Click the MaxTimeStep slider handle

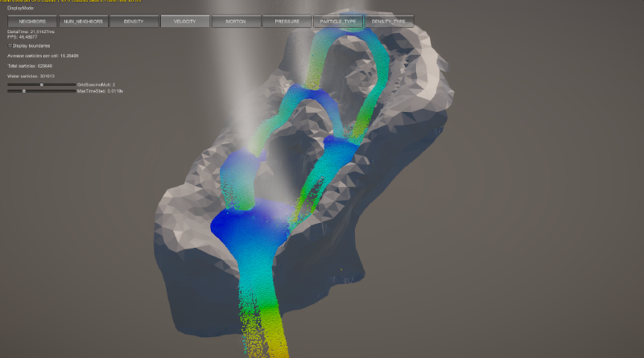point(23,91)
